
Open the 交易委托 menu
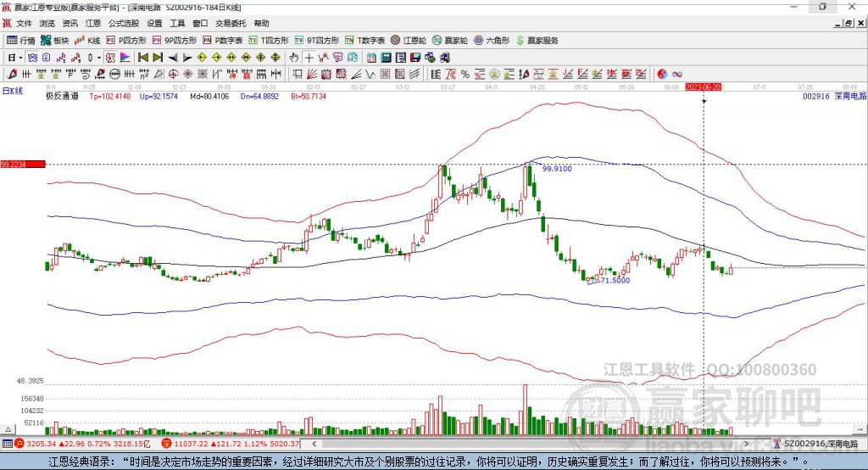(x=231, y=23)
